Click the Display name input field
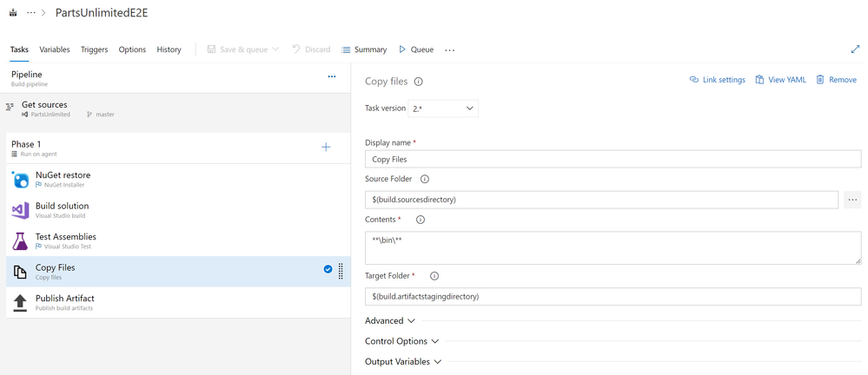This screenshot has height=375, width=868. (x=613, y=160)
